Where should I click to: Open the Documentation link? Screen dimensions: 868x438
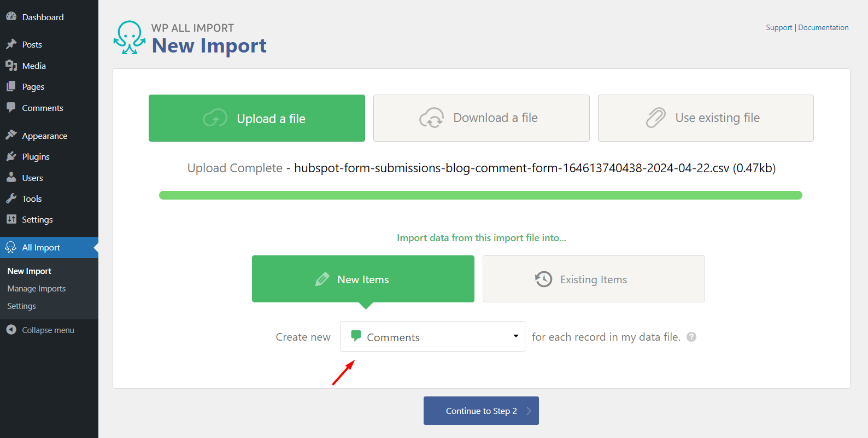(823, 27)
